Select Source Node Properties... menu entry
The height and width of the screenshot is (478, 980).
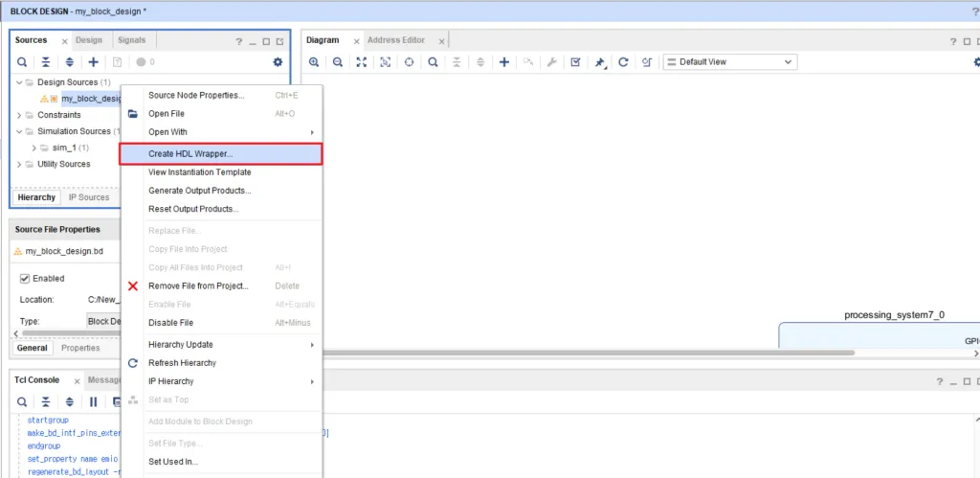(x=221, y=95)
